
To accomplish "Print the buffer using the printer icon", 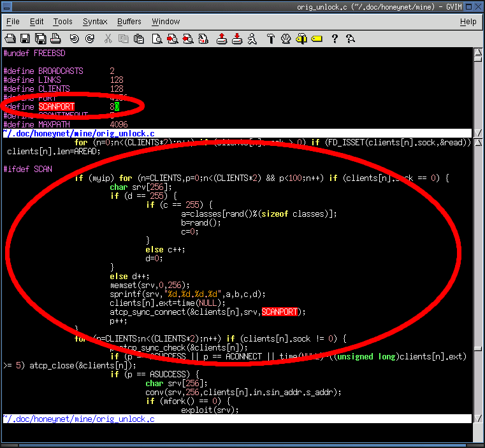I will [x=55, y=39].
